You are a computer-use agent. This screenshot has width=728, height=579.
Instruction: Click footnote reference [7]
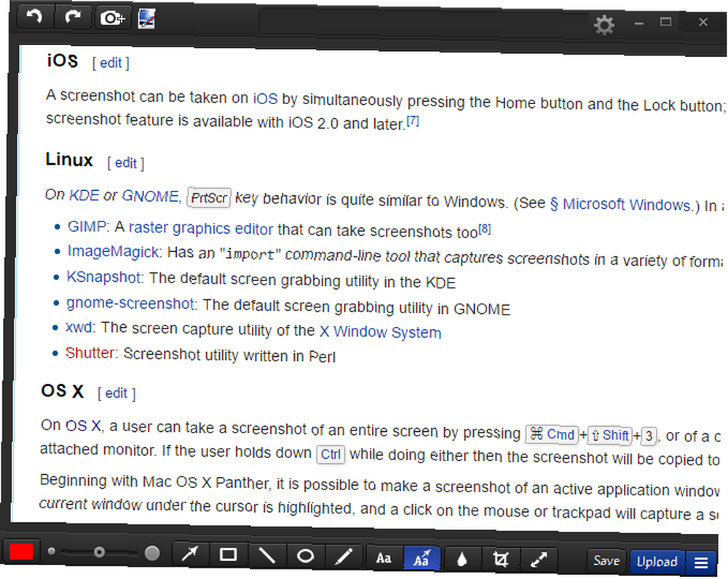[x=413, y=121]
